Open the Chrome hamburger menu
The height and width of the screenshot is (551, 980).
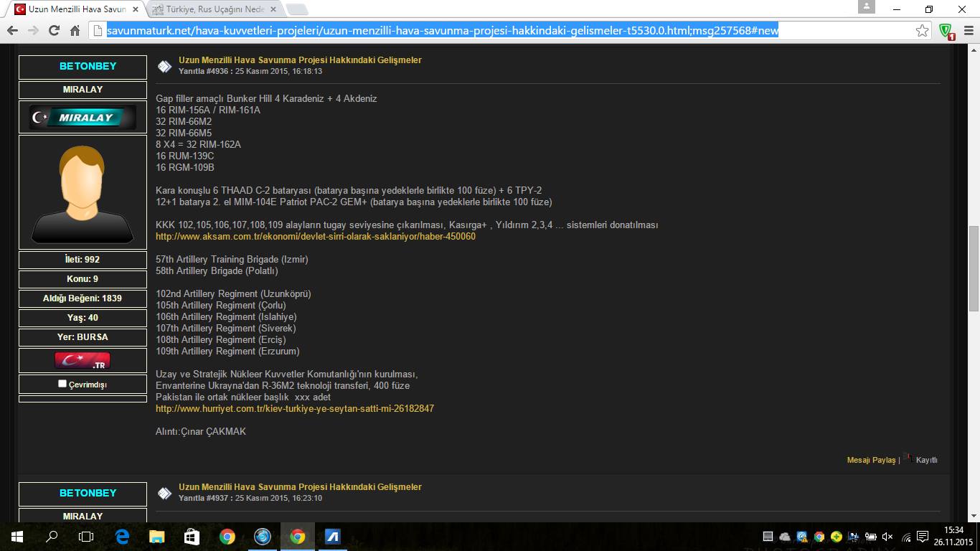[x=967, y=31]
